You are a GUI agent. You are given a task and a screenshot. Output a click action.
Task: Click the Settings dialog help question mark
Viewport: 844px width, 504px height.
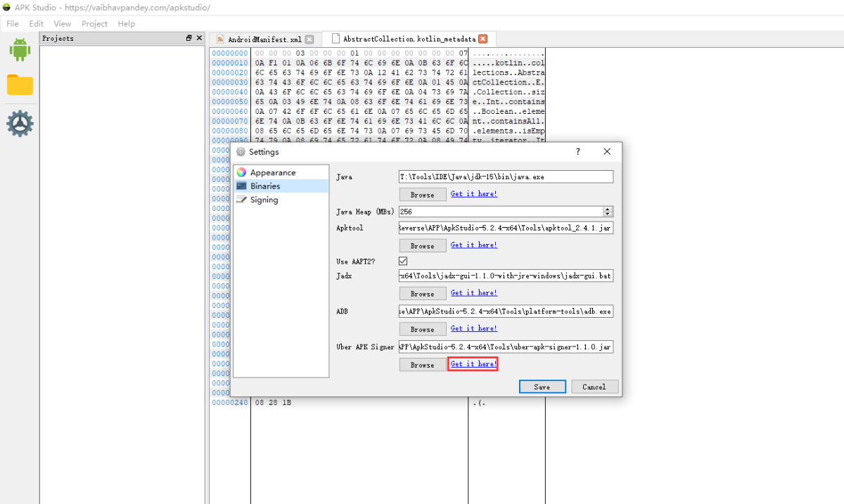pyautogui.click(x=578, y=152)
